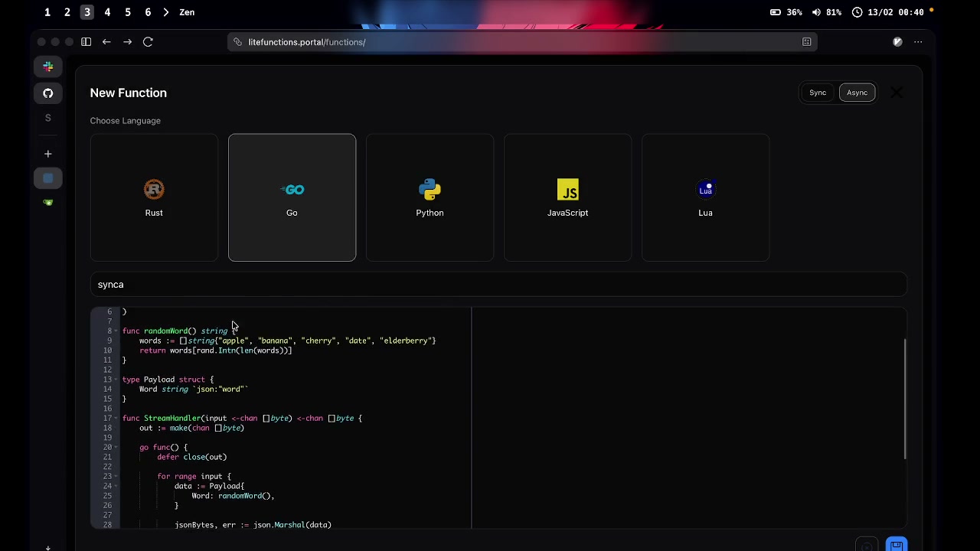Screen dimensions: 980x551
Task: Click the bottom sidebar download arrow icon
Action: coord(48,548)
